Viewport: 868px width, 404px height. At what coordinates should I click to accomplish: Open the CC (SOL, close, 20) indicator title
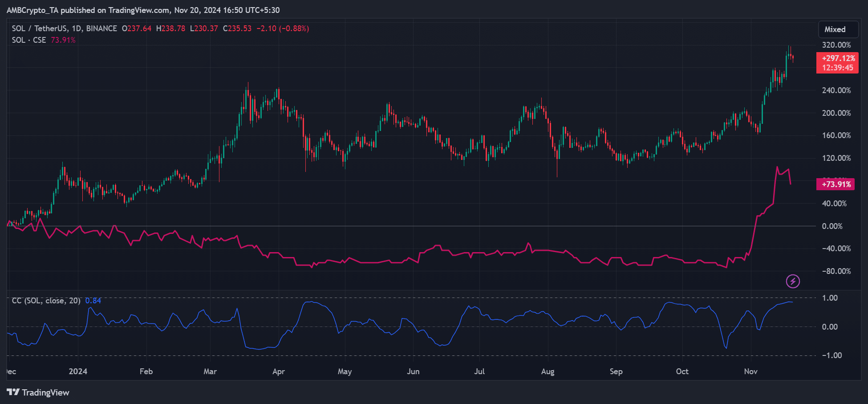coord(46,301)
